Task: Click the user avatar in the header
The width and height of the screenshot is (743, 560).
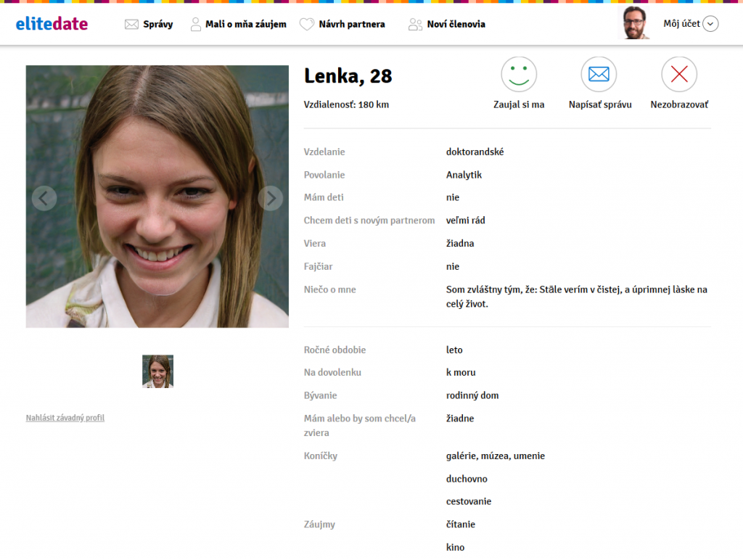Action: [x=633, y=22]
